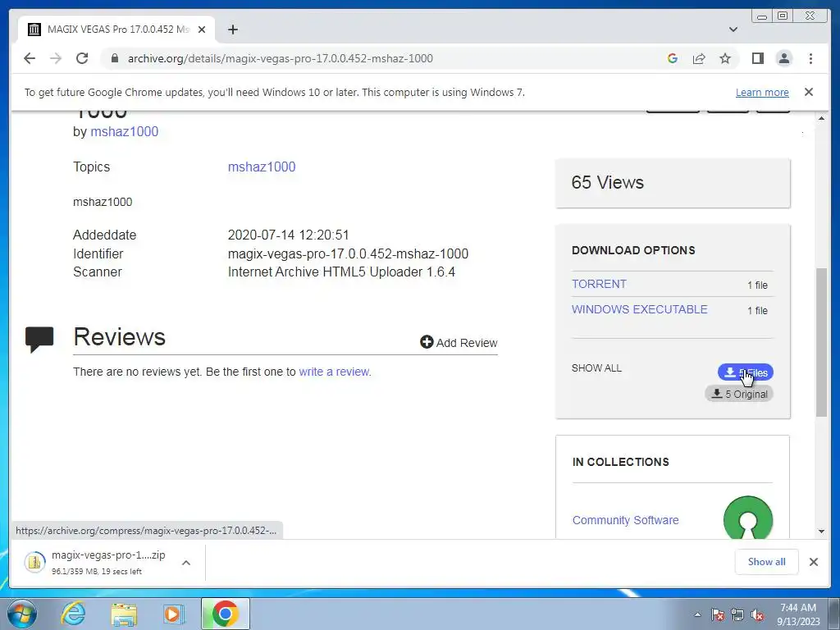Click the Reviews speech bubble icon
The width and height of the screenshot is (840, 630).
(x=39, y=340)
